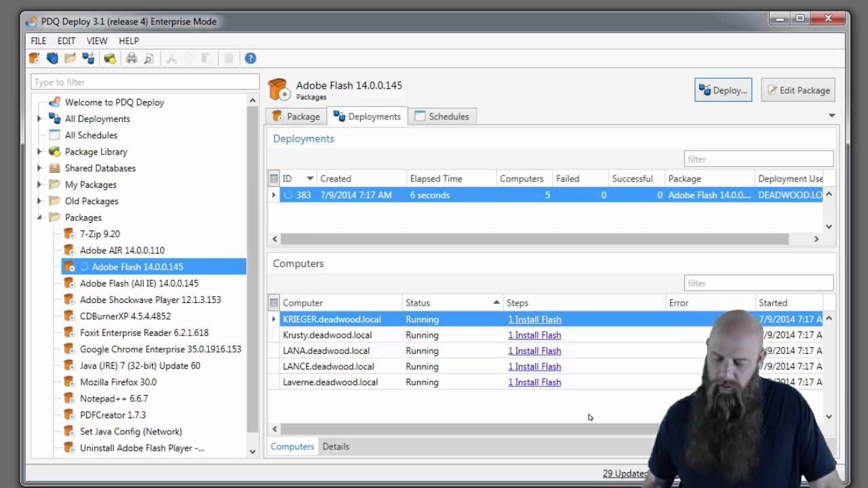The width and height of the screenshot is (868, 488).
Task: Click the Welcome to PDQ Deploy icon
Action: click(x=54, y=102)
